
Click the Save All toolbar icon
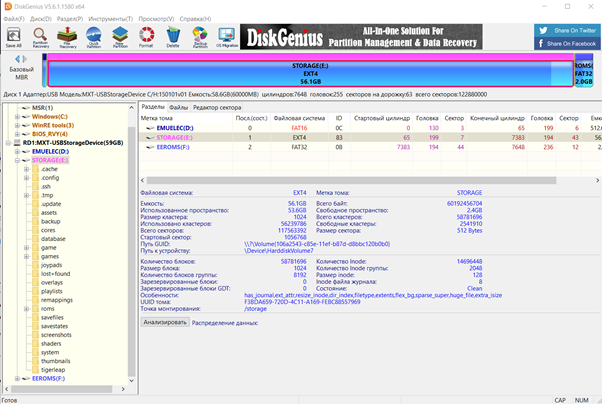[x=14, y=37]
